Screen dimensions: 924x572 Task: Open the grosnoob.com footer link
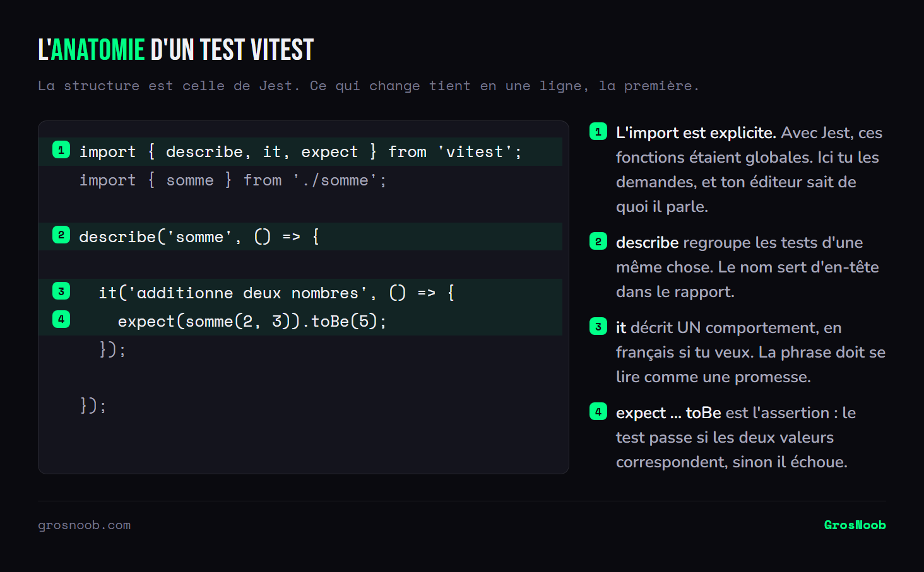(x=85, y=525)
